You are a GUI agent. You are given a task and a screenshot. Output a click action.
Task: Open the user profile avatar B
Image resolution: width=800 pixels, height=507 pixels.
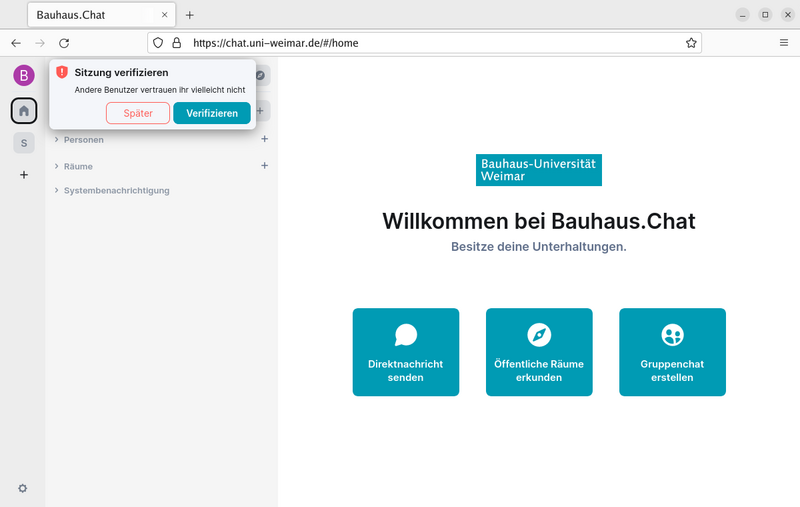[23, 75]
